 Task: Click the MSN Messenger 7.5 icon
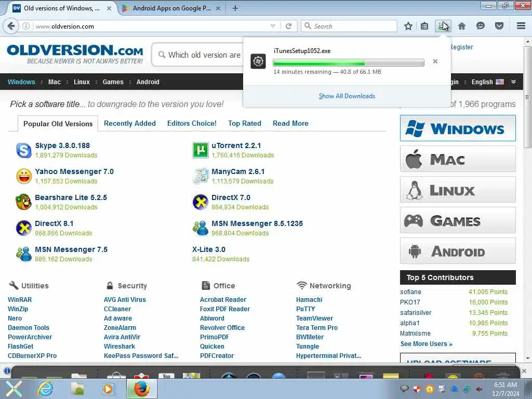(24, 254)
